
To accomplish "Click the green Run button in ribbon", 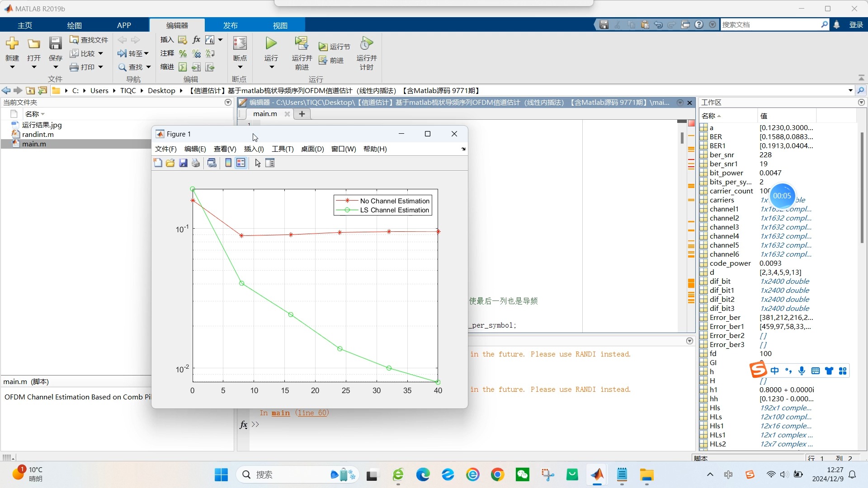I will pos(271,44).
